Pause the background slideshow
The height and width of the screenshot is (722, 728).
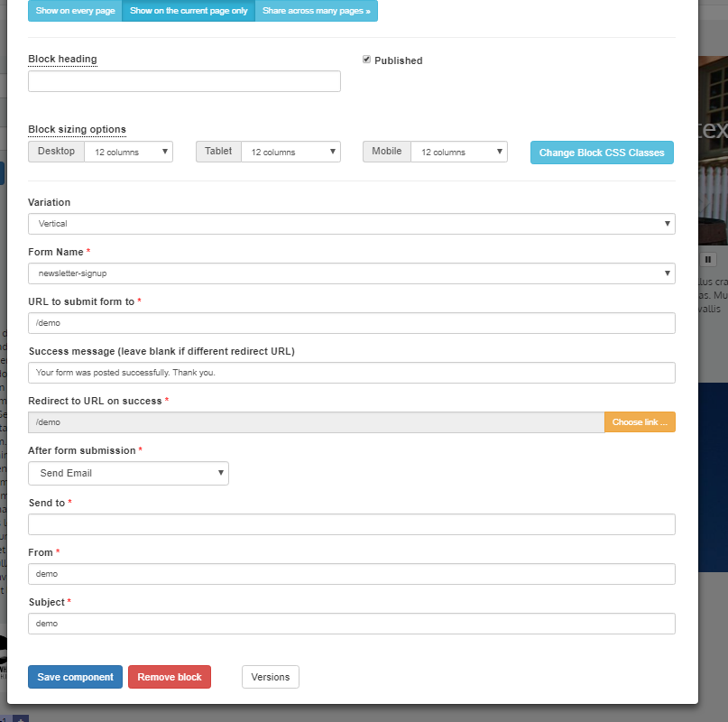coord(708,259)
